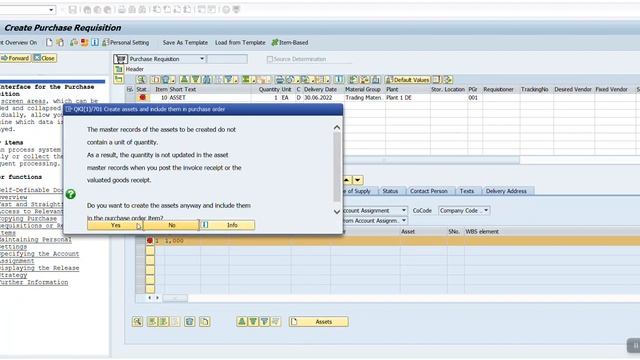The width and height of the screenshot is (640, 360).
Task: Collapse the item overview section icon
Action: coord(119,80)
